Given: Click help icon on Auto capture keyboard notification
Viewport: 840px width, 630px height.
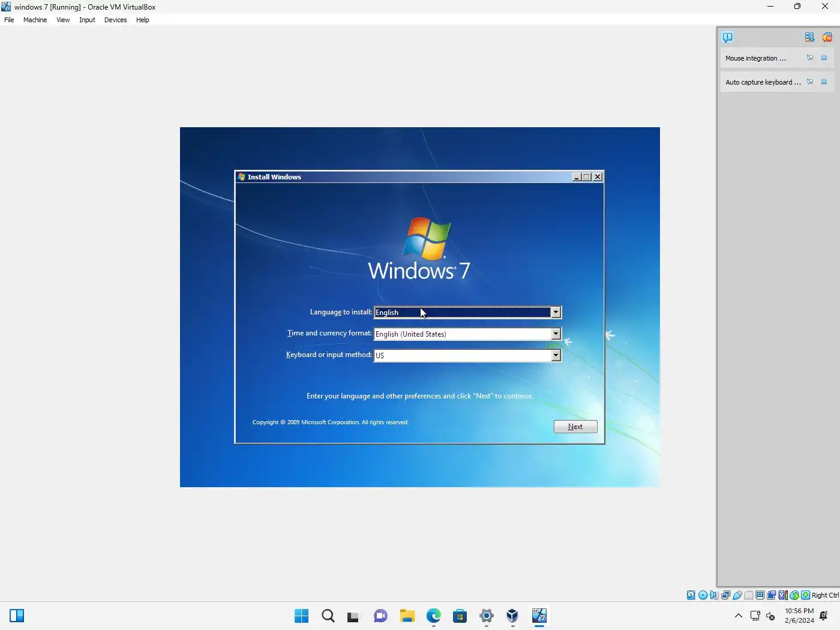Looking at the screenshot, I should pos(810,82).
